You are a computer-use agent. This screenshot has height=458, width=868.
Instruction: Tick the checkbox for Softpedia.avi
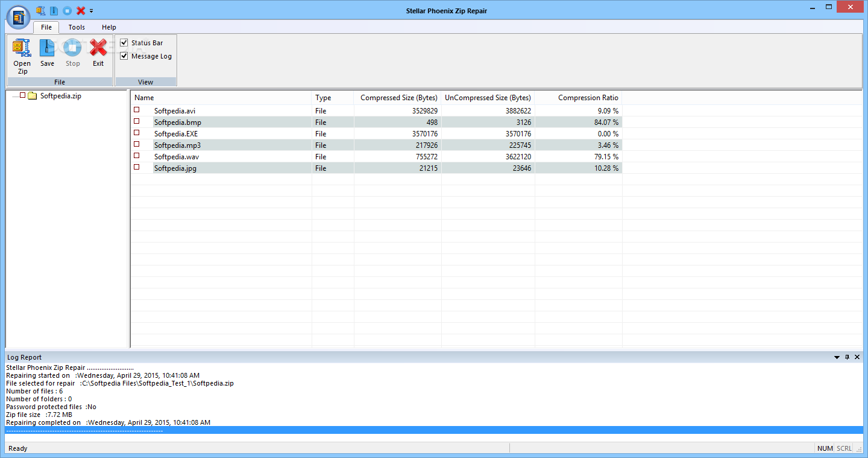pyautogui.click(x=137, y=110)
